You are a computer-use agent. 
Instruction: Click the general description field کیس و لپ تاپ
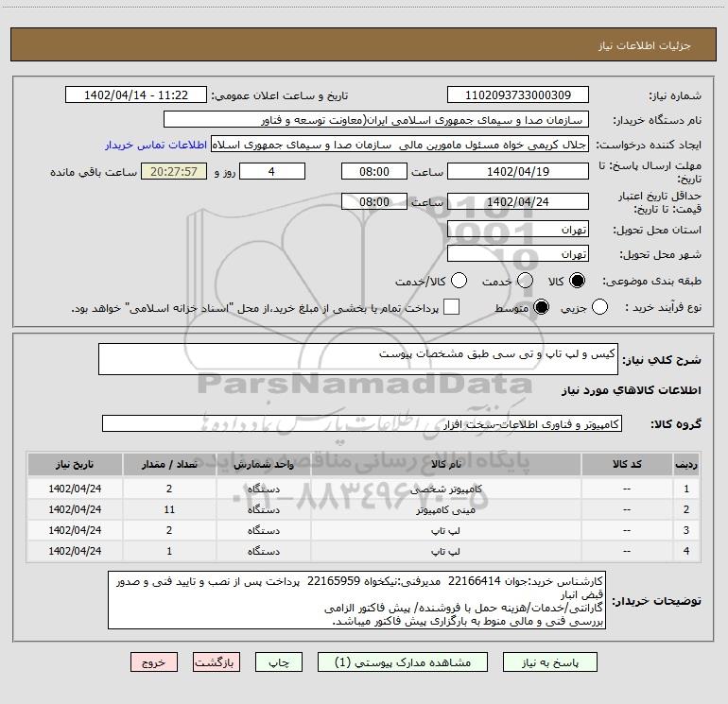coord(358,359)
